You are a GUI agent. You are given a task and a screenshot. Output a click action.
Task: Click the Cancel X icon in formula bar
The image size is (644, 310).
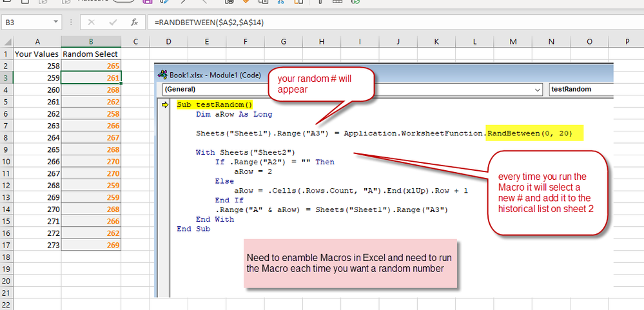click(x=91, y=22)
